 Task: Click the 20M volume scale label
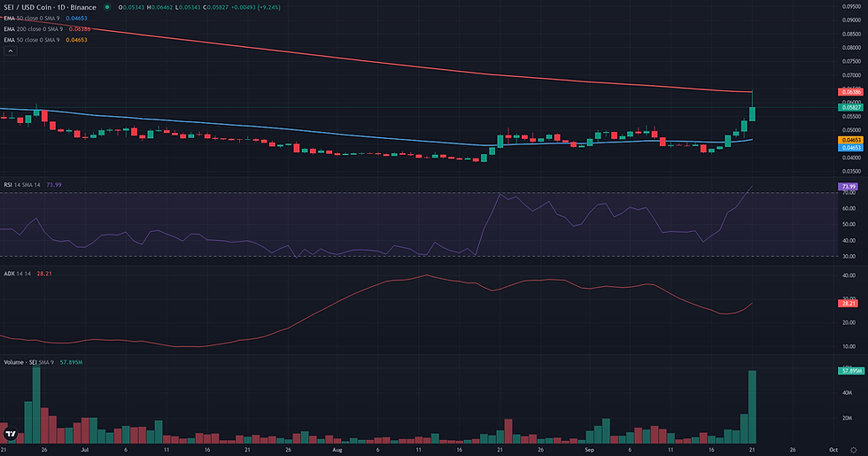847,418
